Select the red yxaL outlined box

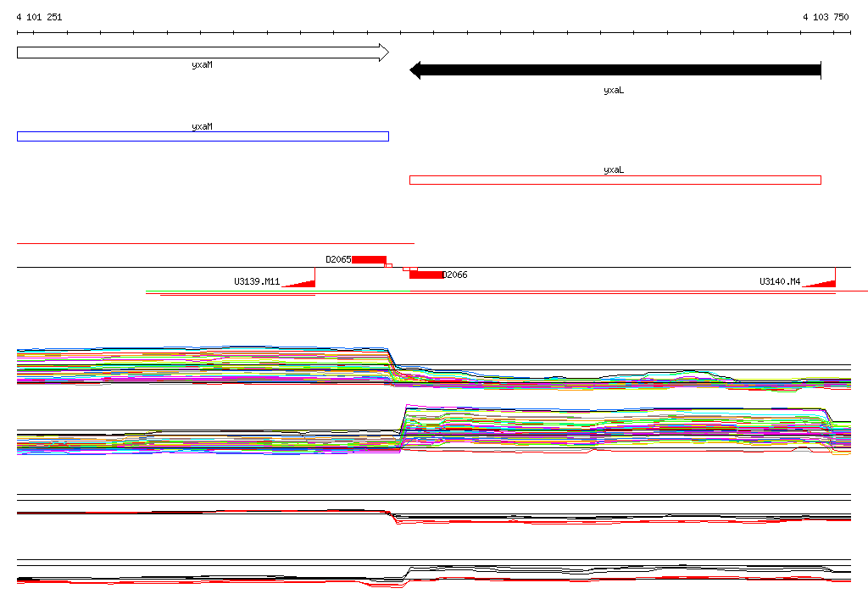coord(615,180)
